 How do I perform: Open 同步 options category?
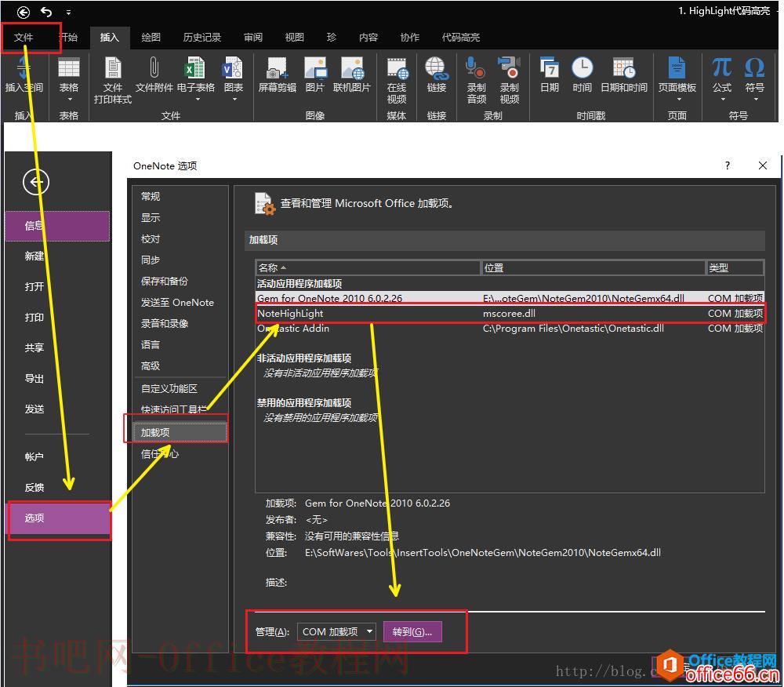coord(151,260)
